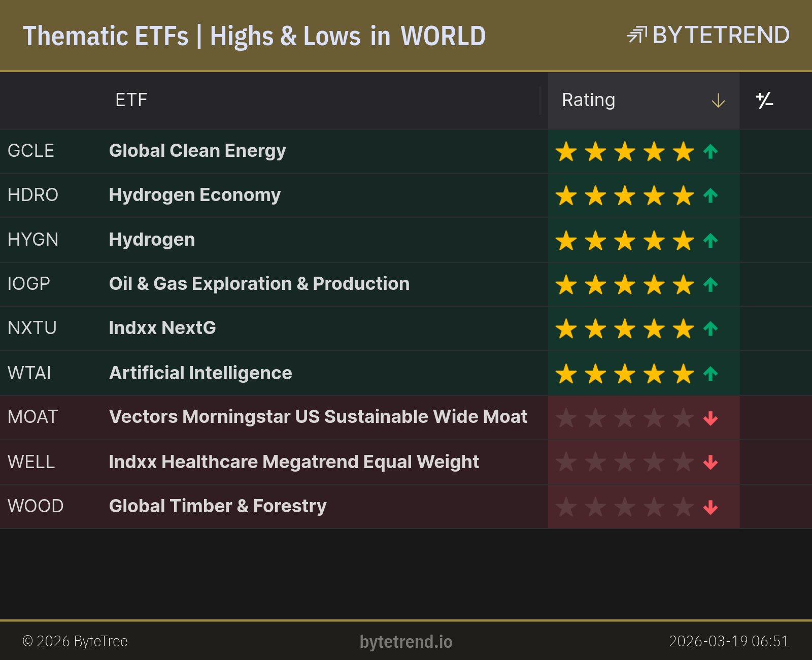Screen dimensions: 812x660
Task: Click the star rating for Indxx NextG
Action: 625,328
